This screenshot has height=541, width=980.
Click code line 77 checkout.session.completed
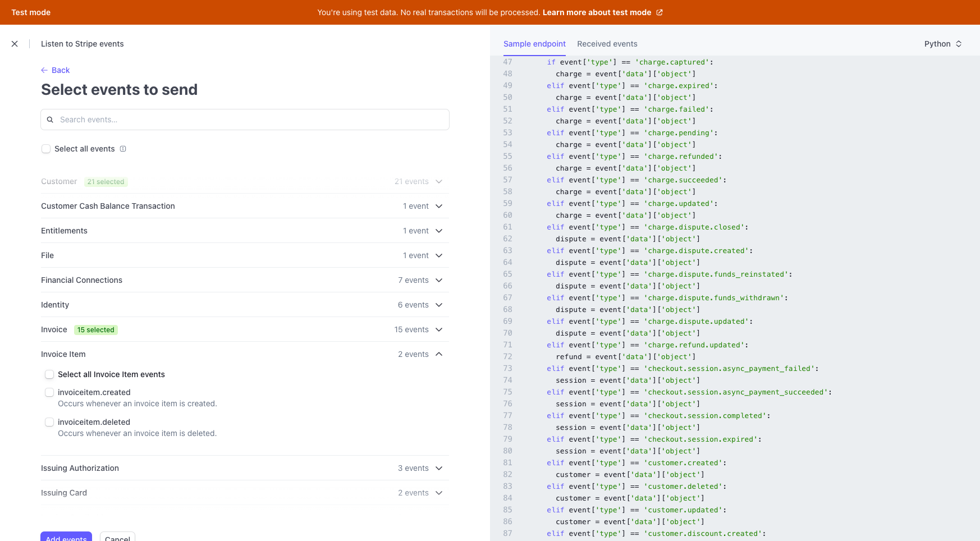658,416
